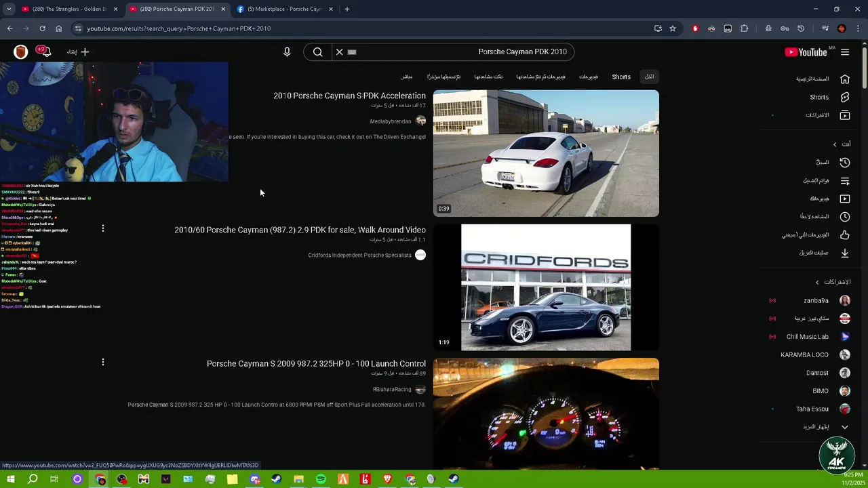Open Brave browser from taskbar
Viewport: 868px width, 488px height.
pos(387,479)
